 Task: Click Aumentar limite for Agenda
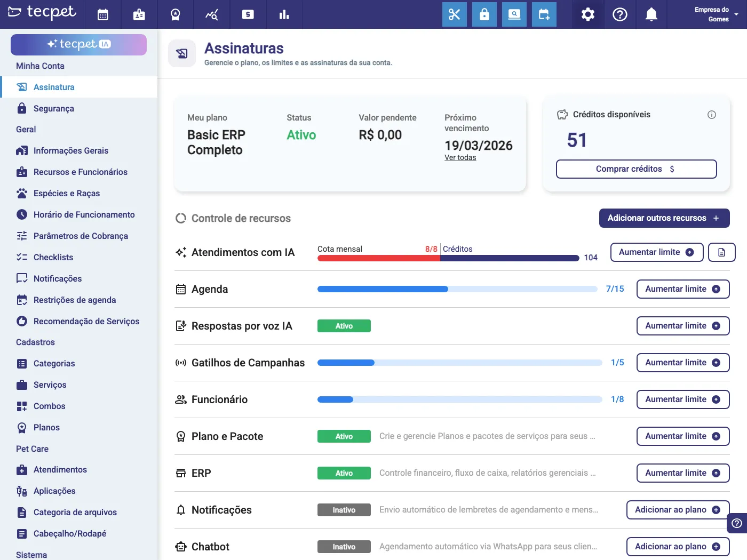683,289
